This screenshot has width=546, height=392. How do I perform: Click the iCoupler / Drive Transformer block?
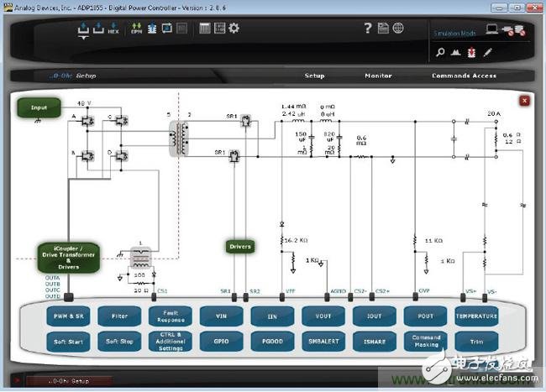68,258
